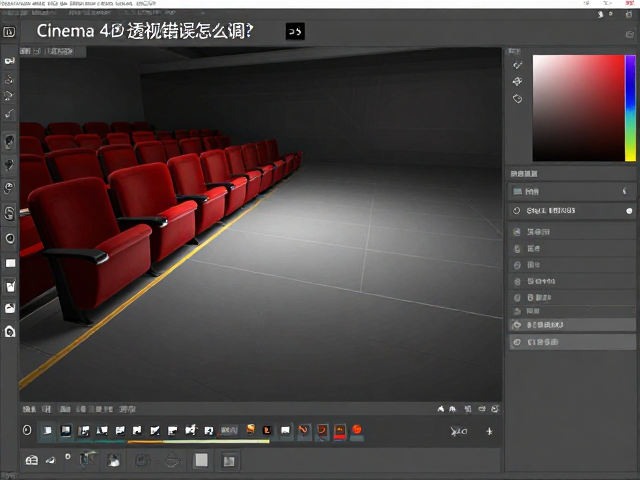Toggle the white dot on the right panel row
The width and height of the screenshot is (640, 480).
point(629,211)
